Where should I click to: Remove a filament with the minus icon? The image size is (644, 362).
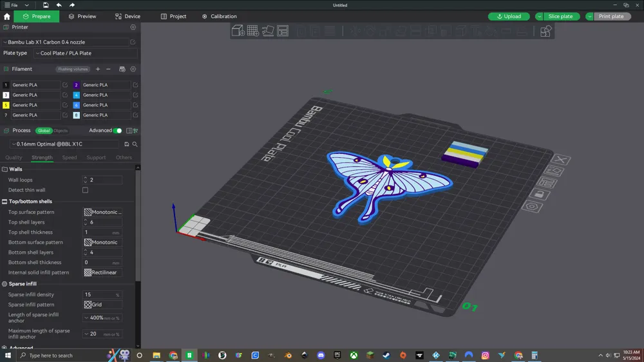pyautogui.click(x=108, y=69)
